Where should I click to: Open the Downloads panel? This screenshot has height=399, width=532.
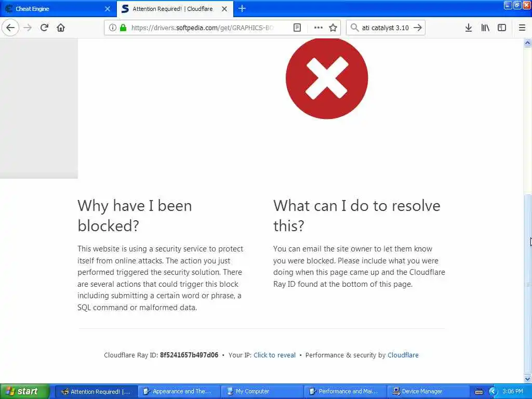469,28
